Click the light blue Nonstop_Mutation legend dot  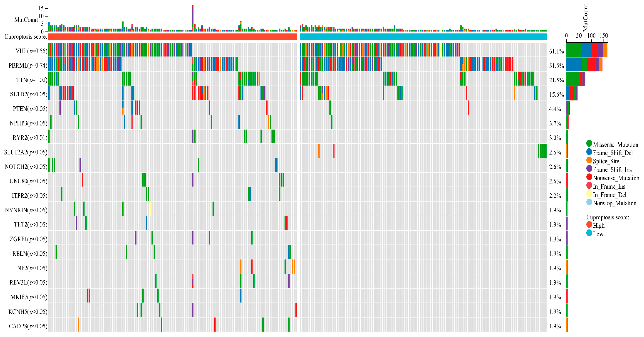(589, 202)
